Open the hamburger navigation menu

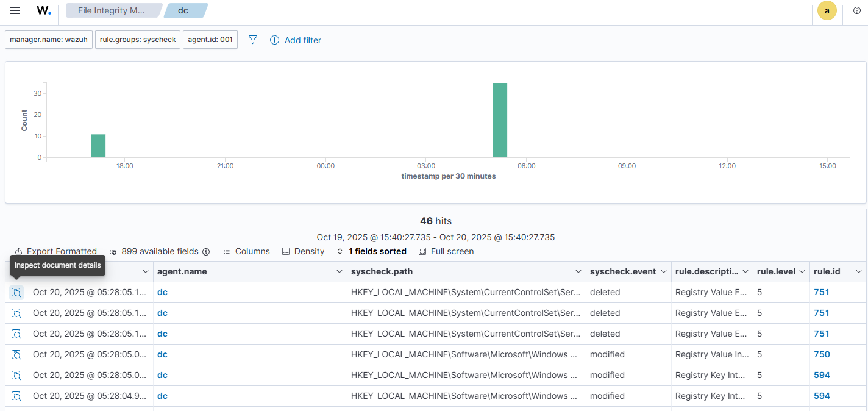pos(15,11)
